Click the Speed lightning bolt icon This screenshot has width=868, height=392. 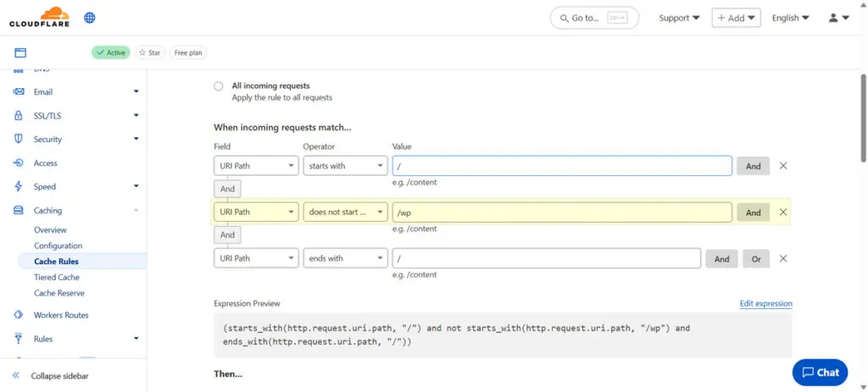(x=19, y=187)
